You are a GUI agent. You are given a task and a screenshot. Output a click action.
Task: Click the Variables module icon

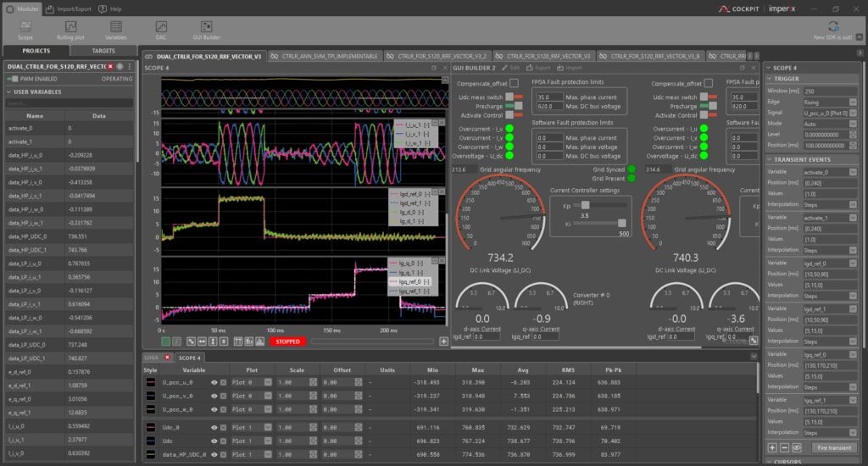coord(115,30)
